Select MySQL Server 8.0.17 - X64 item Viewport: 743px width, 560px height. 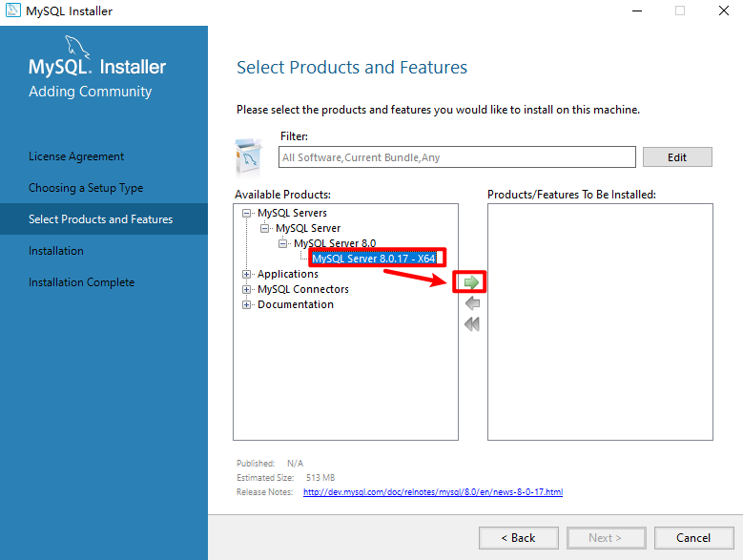coord(373,259)
